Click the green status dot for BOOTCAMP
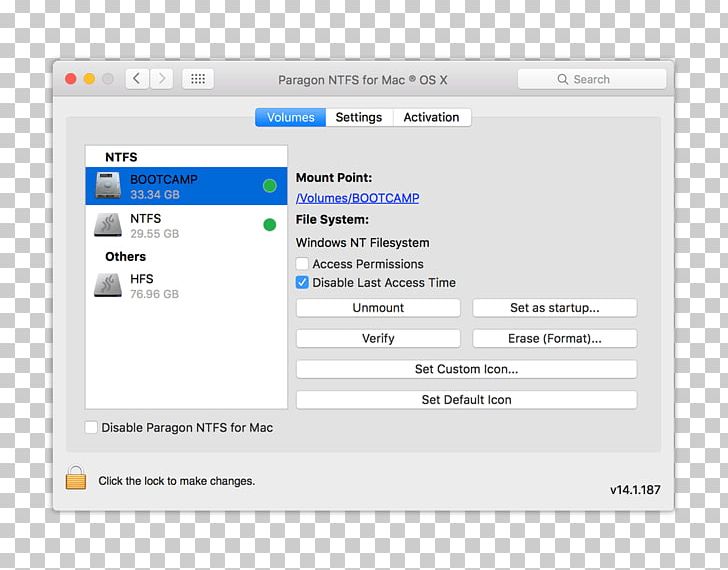This screenshot has width=728, height=570. [270, 186]
